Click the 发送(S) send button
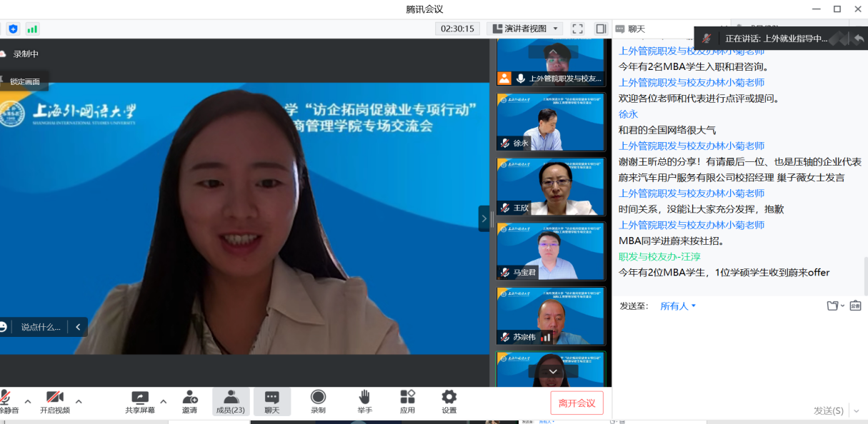The image size is (868, 424). tap(828, 410)
